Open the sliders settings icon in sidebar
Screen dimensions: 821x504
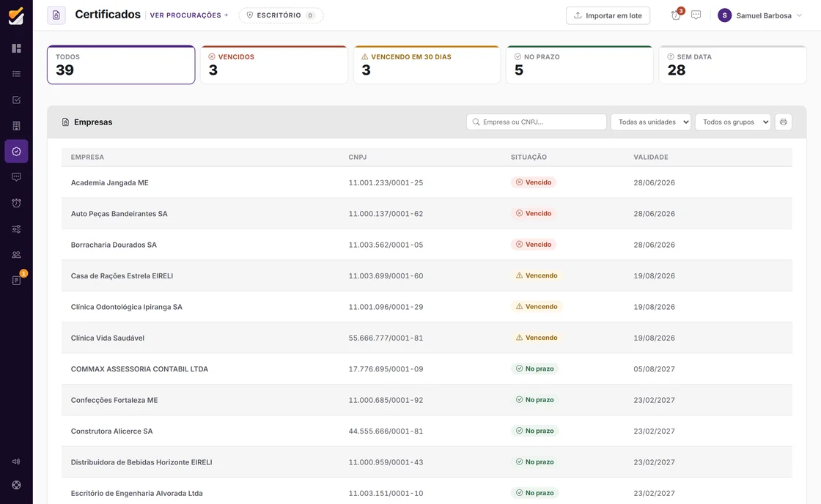click(x=16, y=229)
